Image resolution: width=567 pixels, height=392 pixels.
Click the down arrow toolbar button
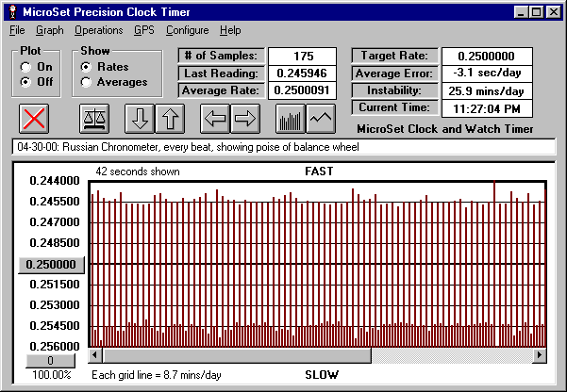[140, 119]
